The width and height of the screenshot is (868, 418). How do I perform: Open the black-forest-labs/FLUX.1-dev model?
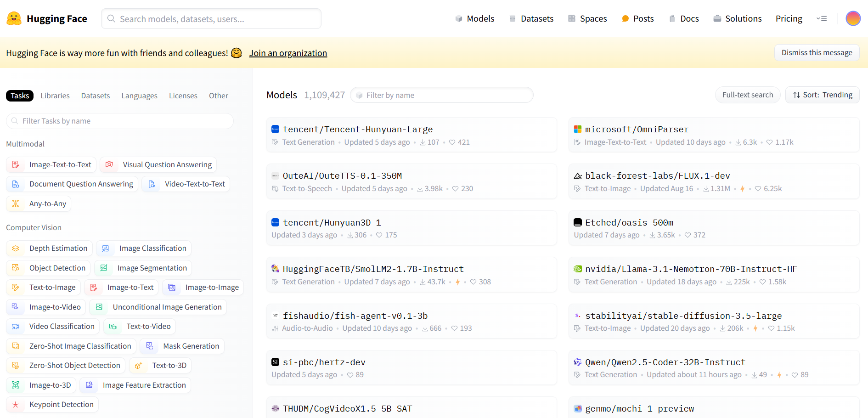(x=714, y=181)
